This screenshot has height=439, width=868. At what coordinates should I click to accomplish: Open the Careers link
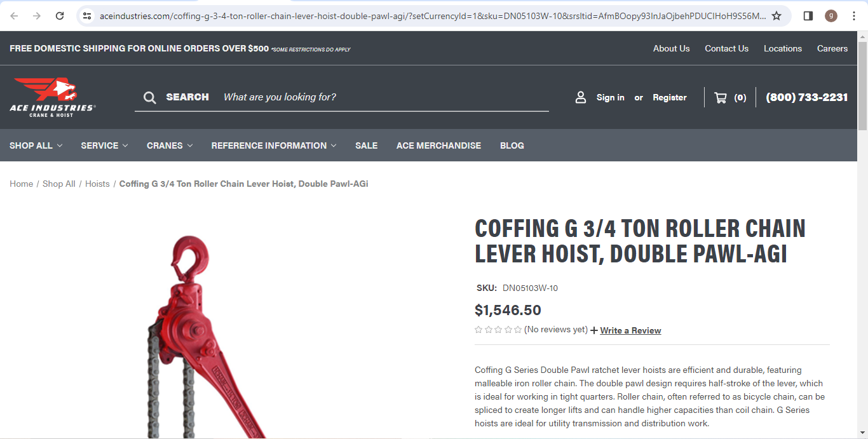coord(832,48)
